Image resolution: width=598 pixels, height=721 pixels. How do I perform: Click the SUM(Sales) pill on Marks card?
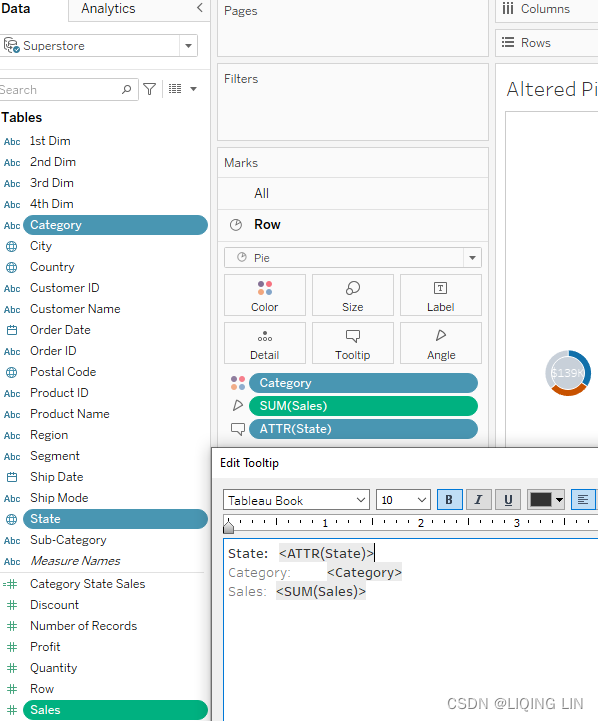(363, 406)
